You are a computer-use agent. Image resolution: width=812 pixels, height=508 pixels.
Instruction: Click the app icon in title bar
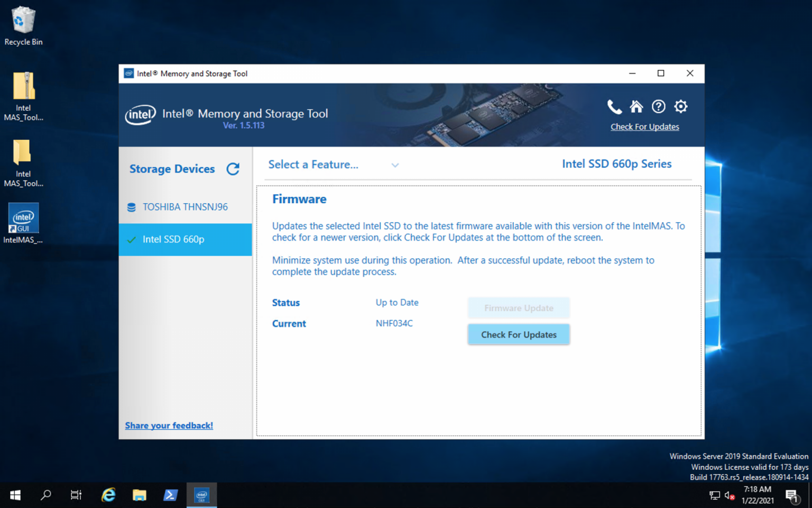[x=129, y=73]
